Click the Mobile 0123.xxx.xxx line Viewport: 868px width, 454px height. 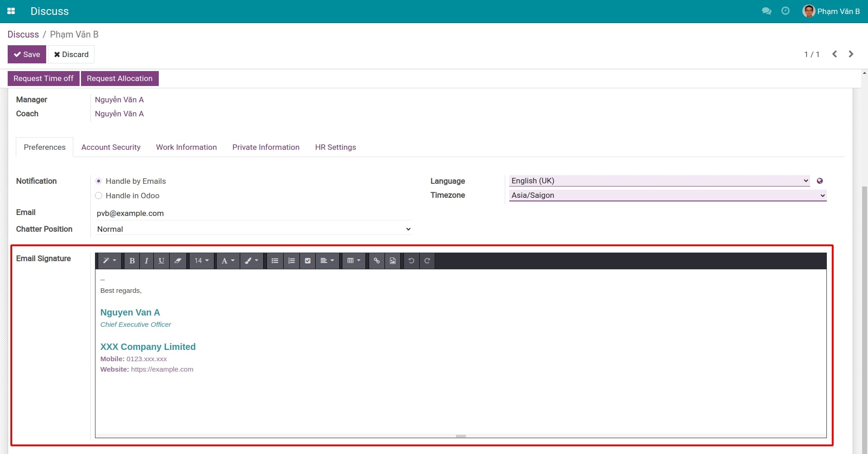(133, 359)
